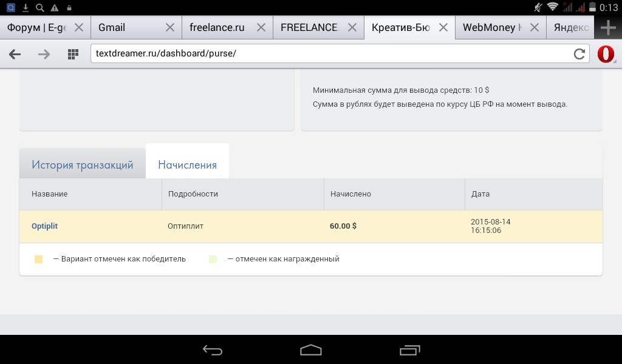622x364 pixels.
Task: Tap the Android home navigation button
Action: click(310, 350)
